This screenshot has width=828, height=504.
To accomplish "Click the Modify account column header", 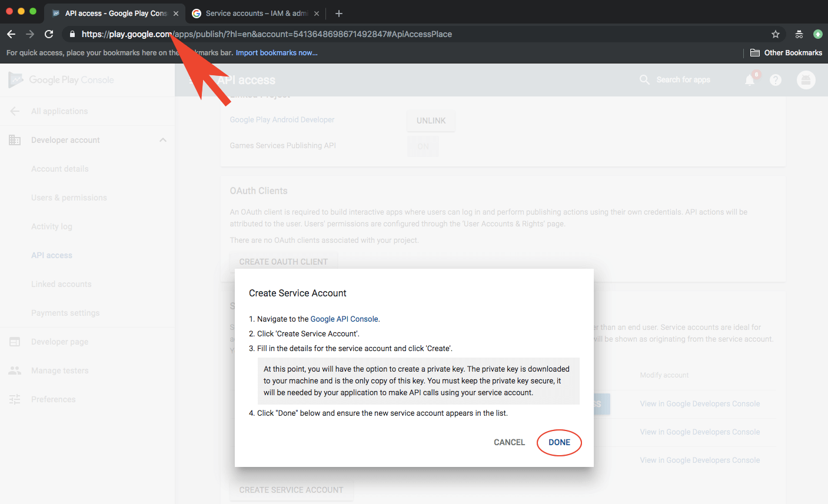I will [664, 375].
